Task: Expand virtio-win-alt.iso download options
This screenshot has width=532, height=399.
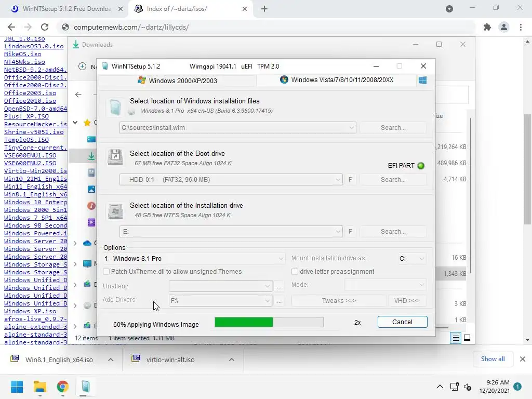Action: (232, 360)
